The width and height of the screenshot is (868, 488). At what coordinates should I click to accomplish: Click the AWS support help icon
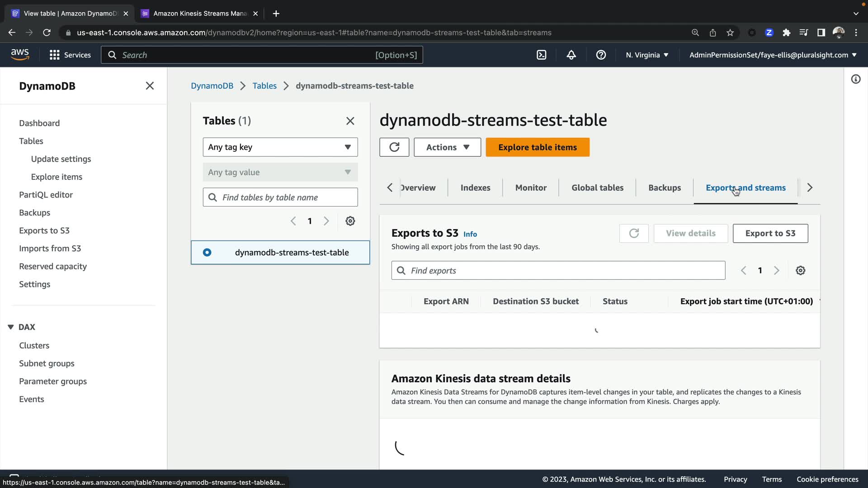(601, 55)
